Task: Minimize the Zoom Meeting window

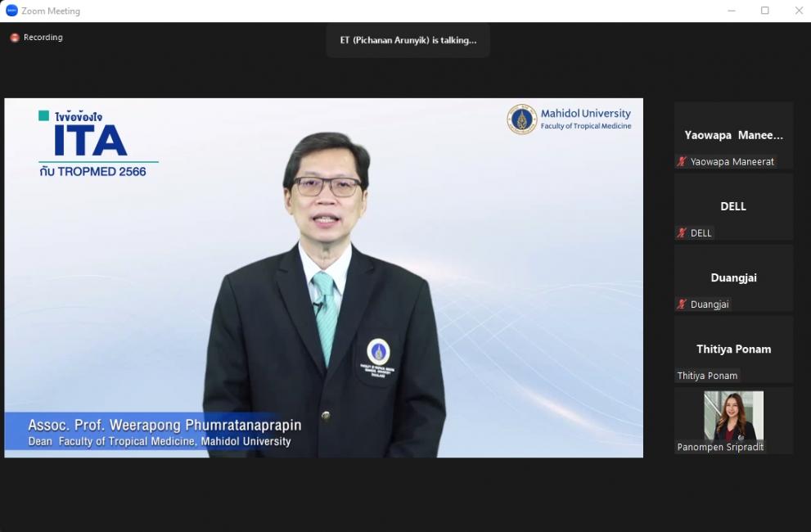Action: pos(732,11)
